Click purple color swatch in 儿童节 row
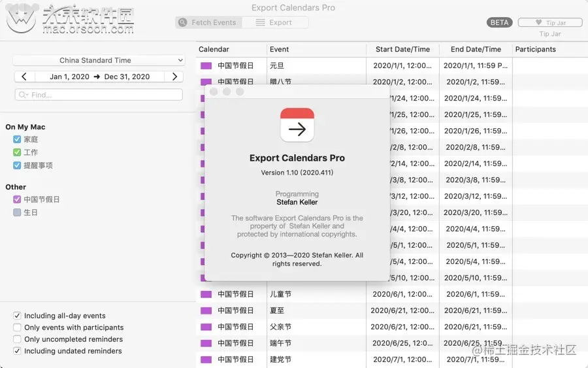The image size is (588, 368). point(206,294)
